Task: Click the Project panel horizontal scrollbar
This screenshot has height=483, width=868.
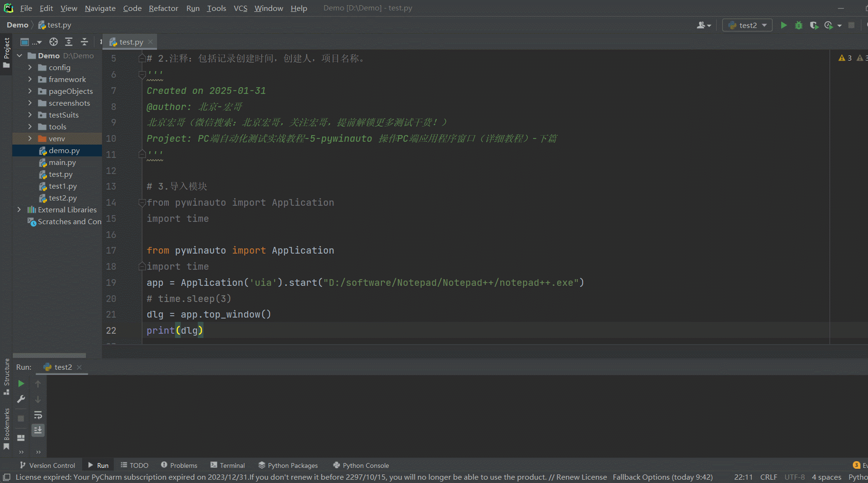Action: coord(49,355)
